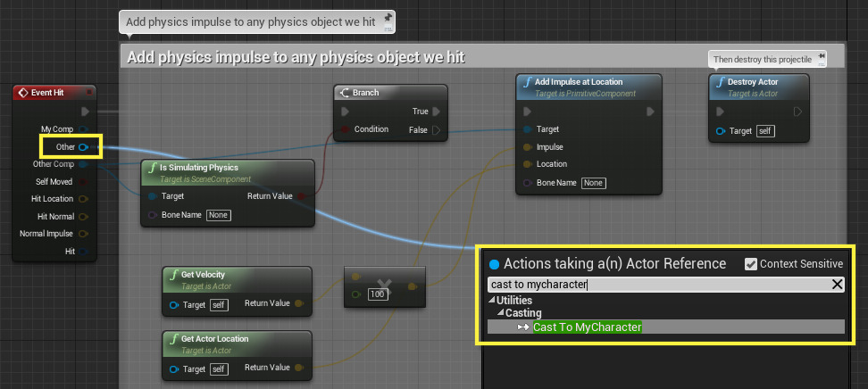This screenshot has height=389, width=868.
Task: Click Event Hit's execution output arrow
Action: 85,112
